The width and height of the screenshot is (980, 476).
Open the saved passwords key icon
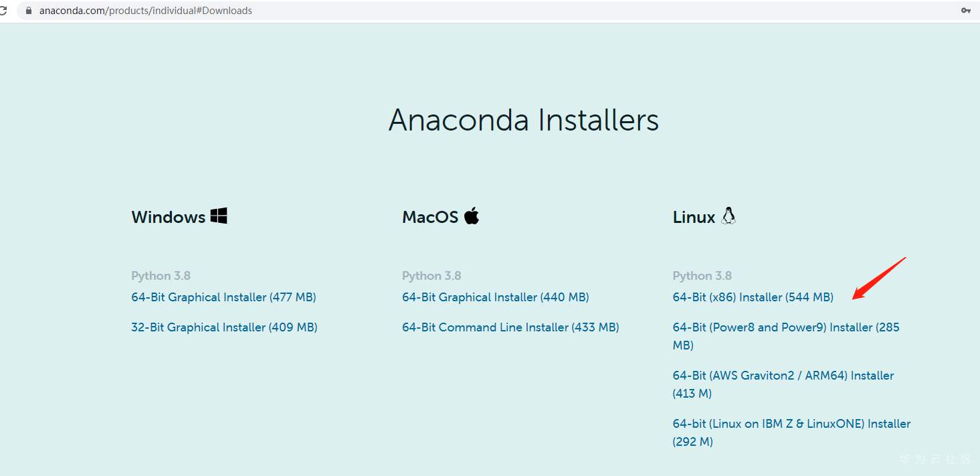[965, 11]
